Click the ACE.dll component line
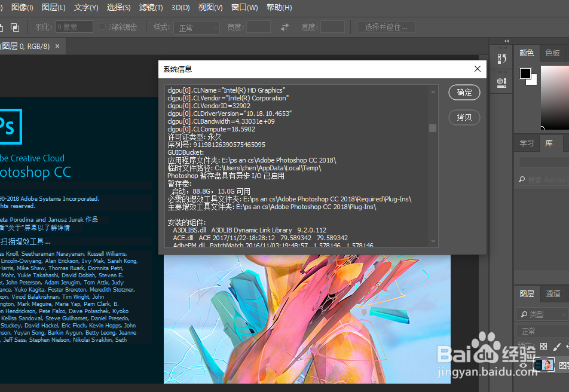The image size is (569, 392). (261, 238)
